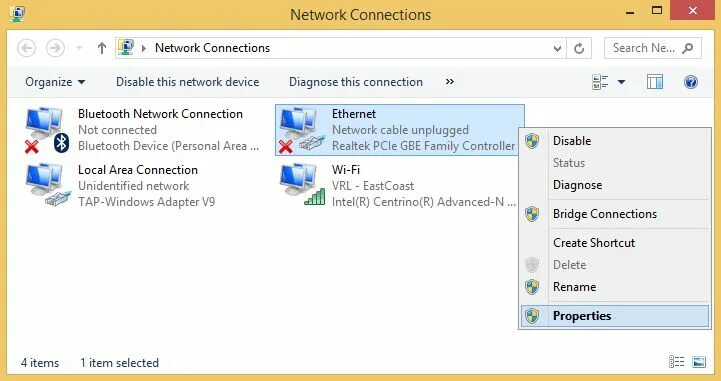
Task: Click Diagnose this connection
Action: pos(356,82)
